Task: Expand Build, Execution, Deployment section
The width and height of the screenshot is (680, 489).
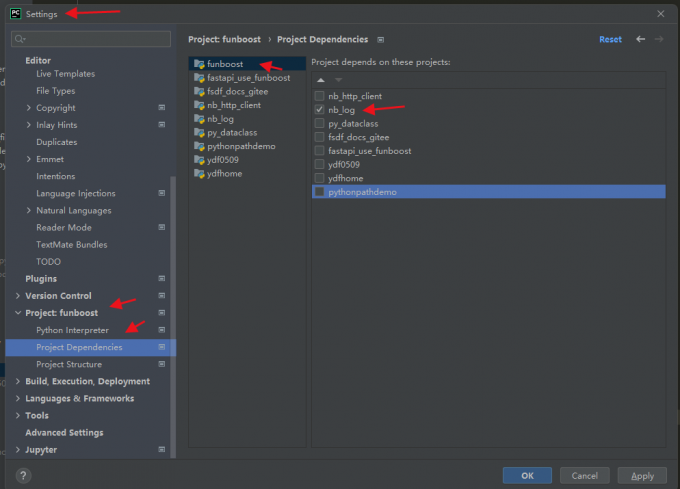Action: pyautogui.click(x=18, y=381)
